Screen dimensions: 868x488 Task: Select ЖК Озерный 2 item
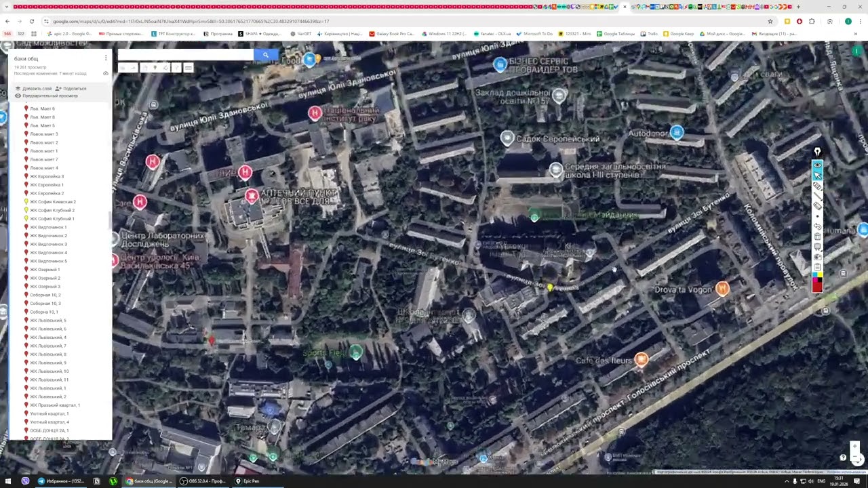tap(45, 278)
